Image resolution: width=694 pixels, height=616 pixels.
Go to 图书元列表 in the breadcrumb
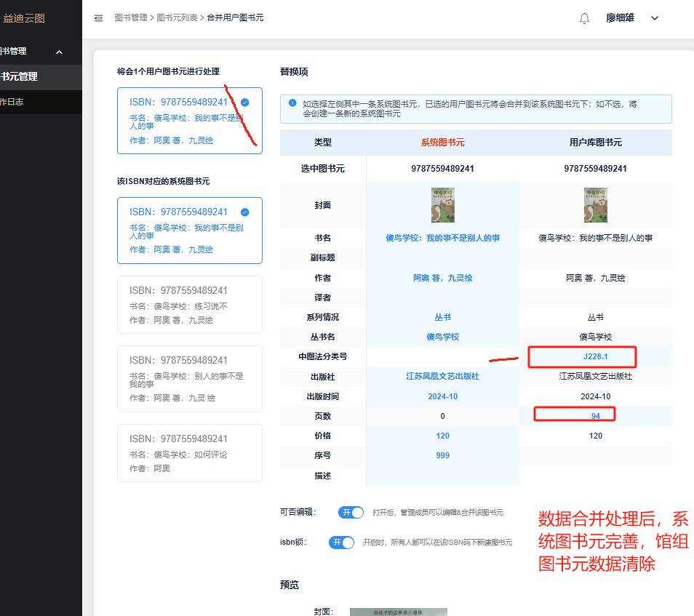coord(177,17)
